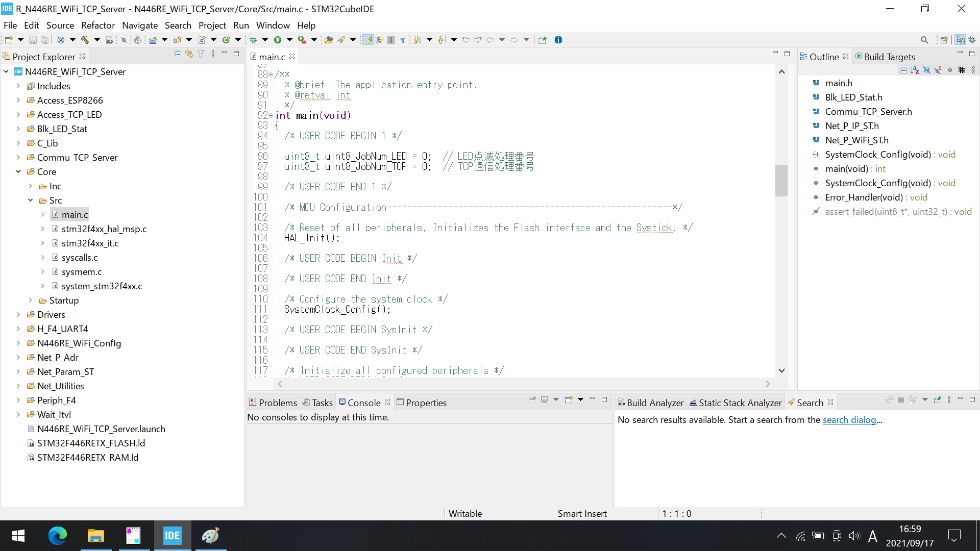Click the External Tools run icon
The image size is (980, 551).
(x=302, y=40)
